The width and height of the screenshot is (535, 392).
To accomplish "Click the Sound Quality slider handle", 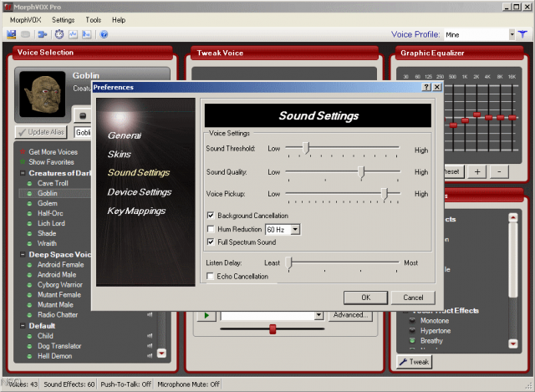I will tap(361, 172).
